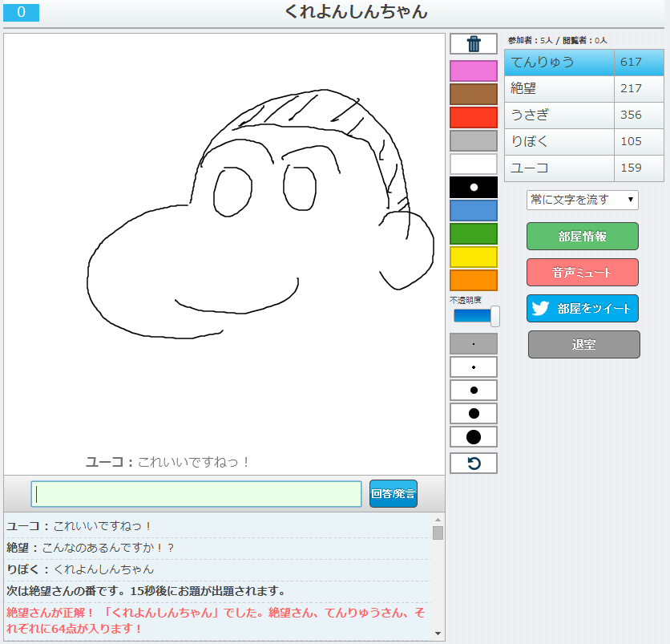Screen dimensions: 670x644
Task: Pick the green color swatch
Action: pos(474,234)
